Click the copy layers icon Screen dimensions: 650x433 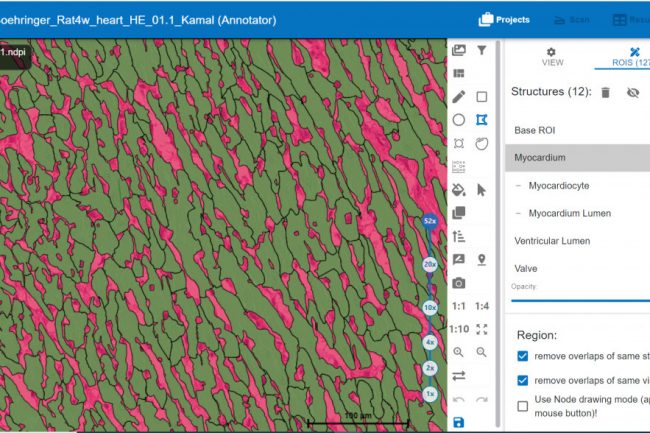pyautogui.click(x=458, y=213)
